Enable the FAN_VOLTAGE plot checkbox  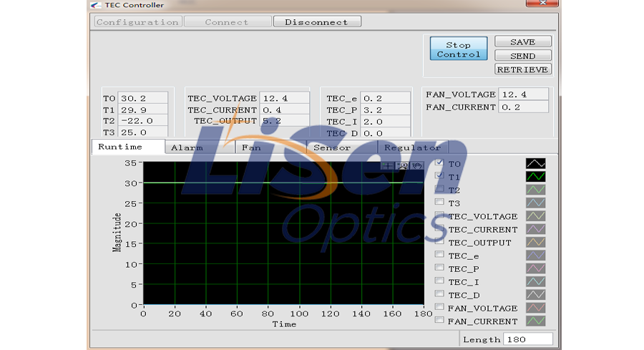(439, 308)
